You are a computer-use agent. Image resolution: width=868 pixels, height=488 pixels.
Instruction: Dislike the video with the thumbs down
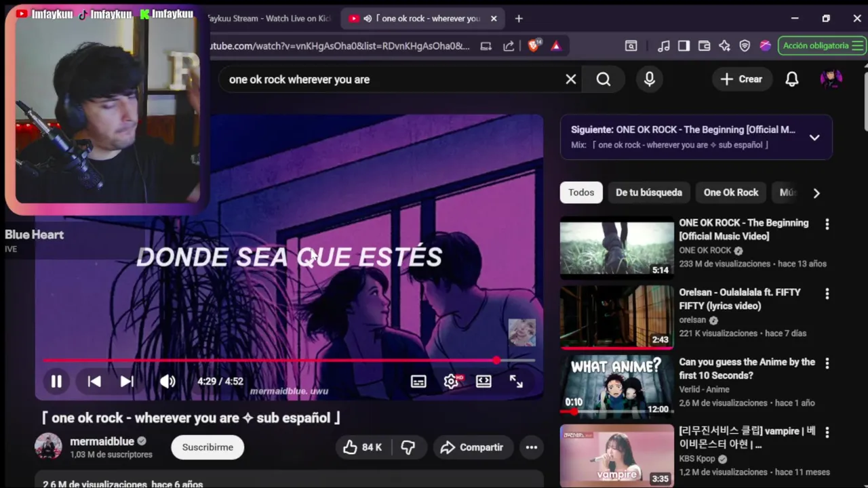(x=408, y=447)
